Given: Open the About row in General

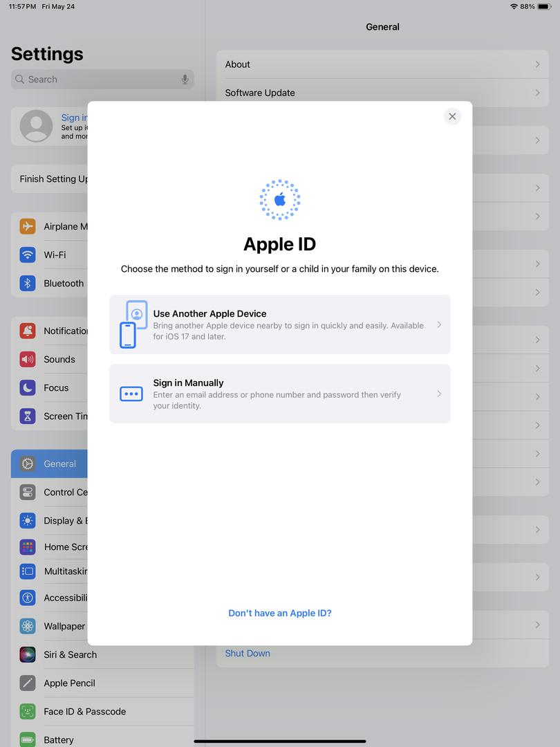Looking at the screenshot, I should click(x=382, y=64).
